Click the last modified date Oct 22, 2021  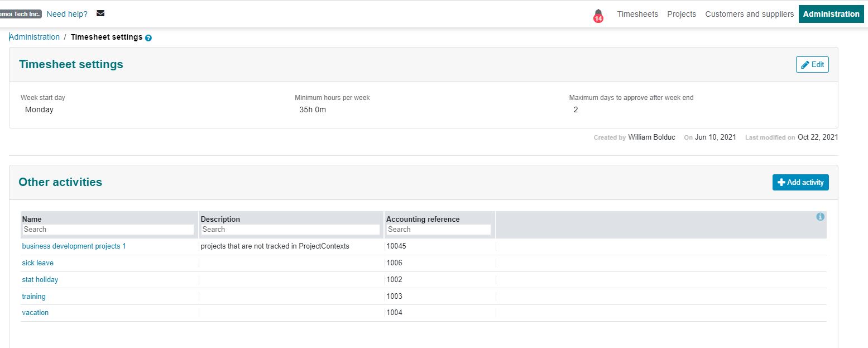pos(818,137)
